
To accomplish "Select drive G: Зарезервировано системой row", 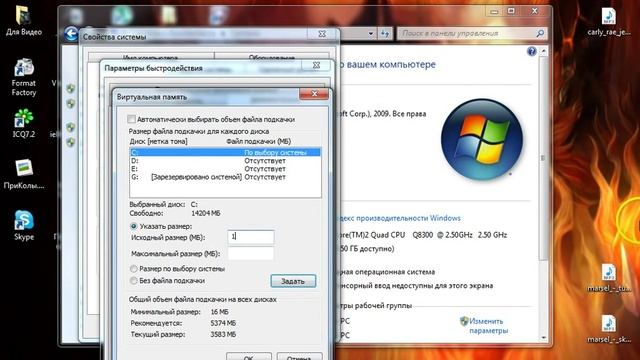I will [x=225, y=177].
